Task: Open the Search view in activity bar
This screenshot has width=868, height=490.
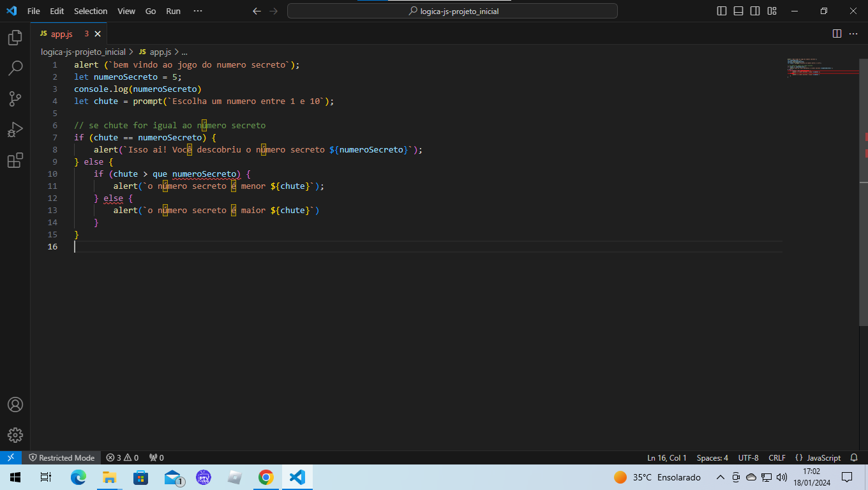Action: tap(15, 68)
